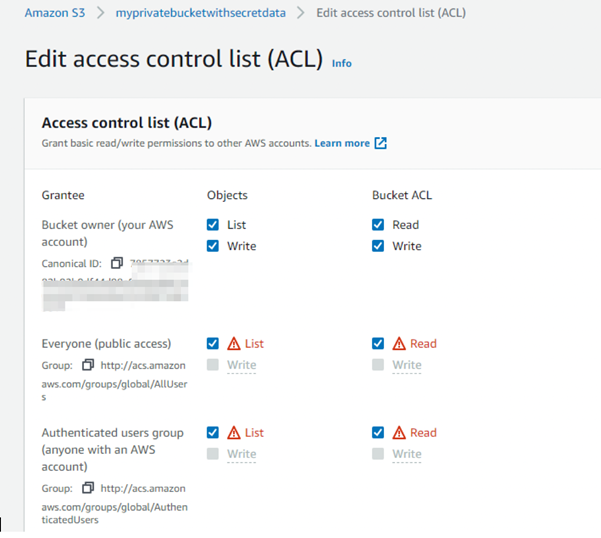
Task: Click disabled Everyone Objects Write checkbox
Action: 213,365
